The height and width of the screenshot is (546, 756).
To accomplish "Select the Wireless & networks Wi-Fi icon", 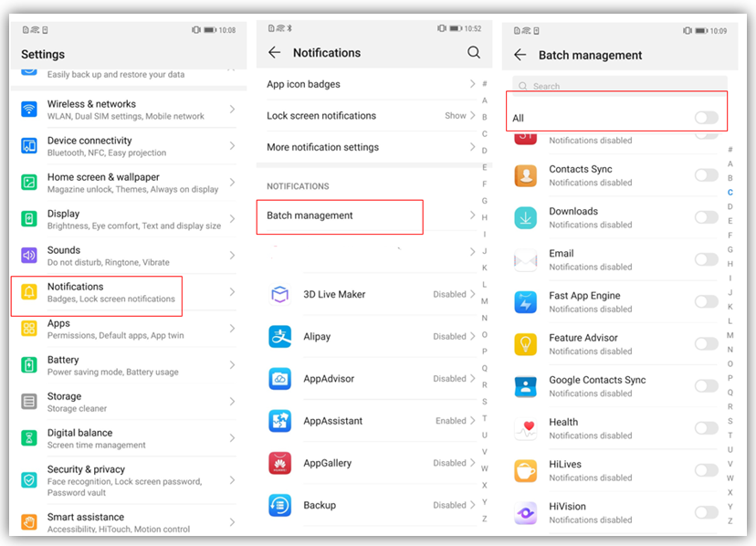I will tap(29, 110).
